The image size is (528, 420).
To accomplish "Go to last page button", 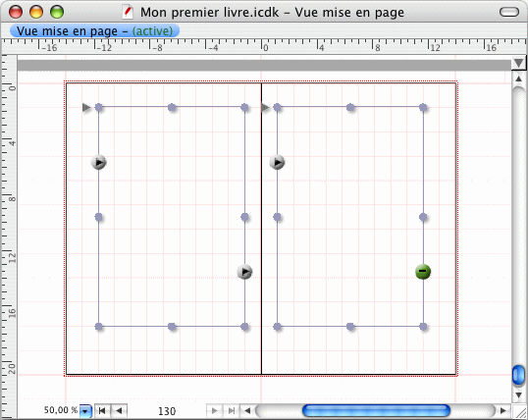I will pos(232,410).
